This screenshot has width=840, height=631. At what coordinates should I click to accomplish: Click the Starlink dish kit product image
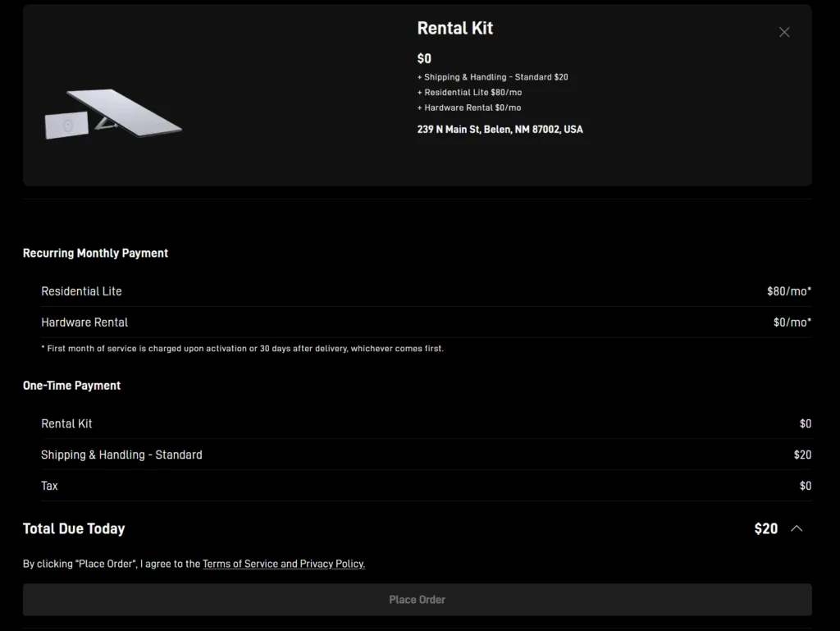click(x=113, y=115)
